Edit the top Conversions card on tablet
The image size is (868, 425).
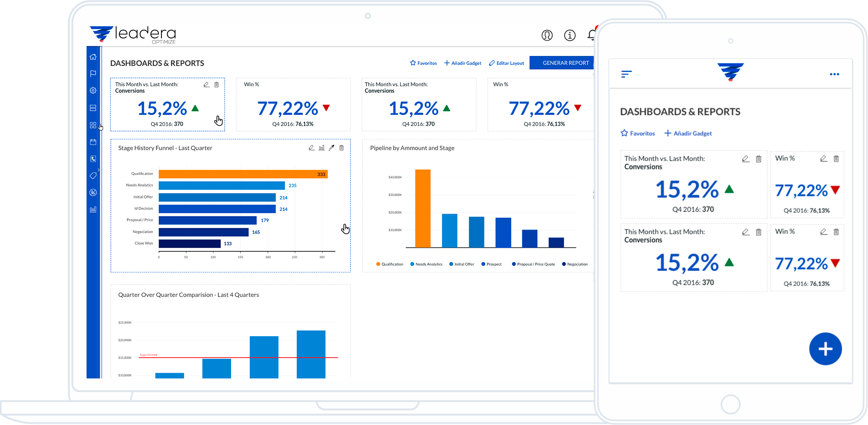tap(746, 159)
